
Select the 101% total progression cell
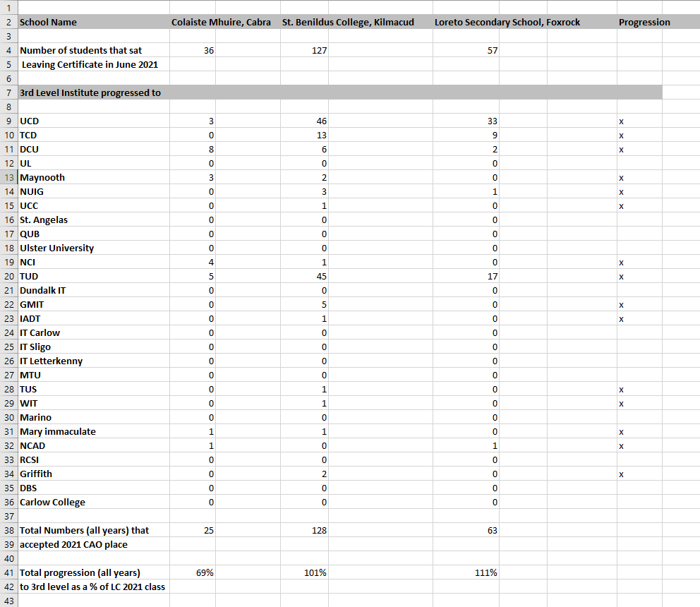pyautogui.click(x=315, y=572)
